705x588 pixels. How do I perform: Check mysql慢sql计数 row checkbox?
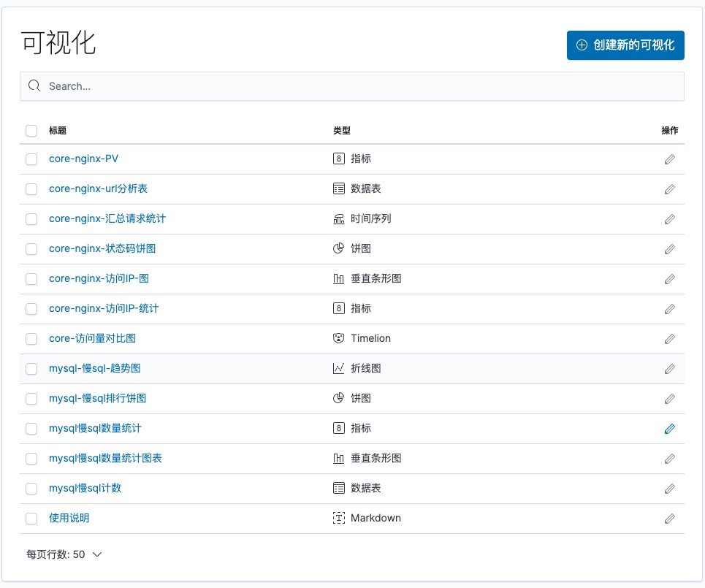31,489
